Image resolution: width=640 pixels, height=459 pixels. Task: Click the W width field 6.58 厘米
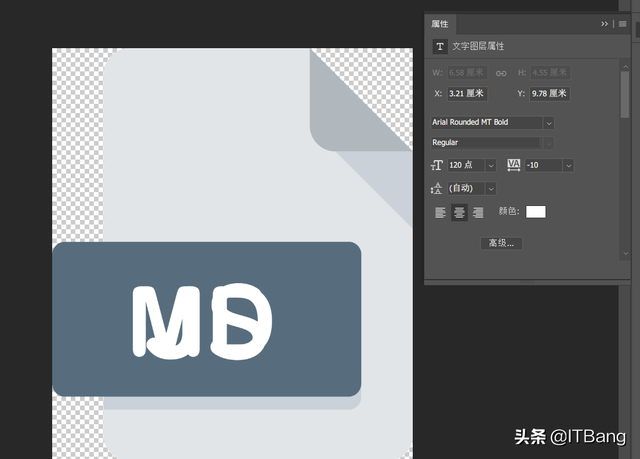(x=467, y=73)
